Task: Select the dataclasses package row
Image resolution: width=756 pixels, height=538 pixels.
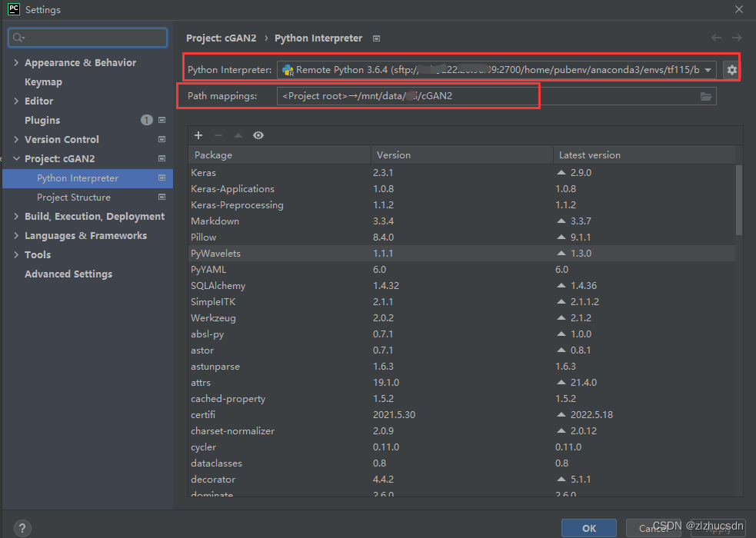Action: [x=461, y=463]
